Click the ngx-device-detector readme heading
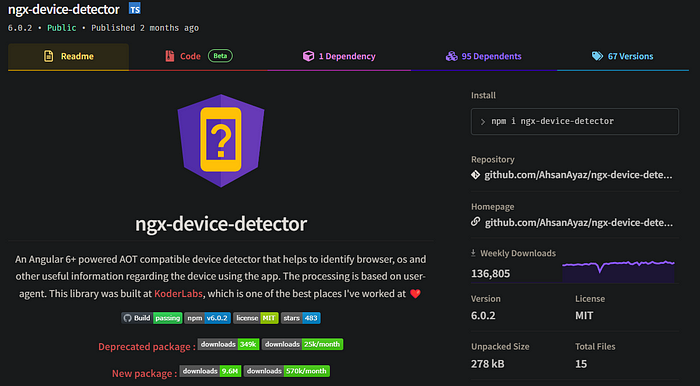Viewport: 700px width, 386px height. pos(221,224)
